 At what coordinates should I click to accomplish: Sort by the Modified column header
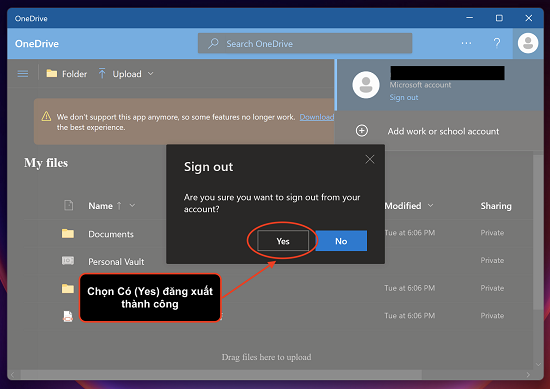click(x=403, y=206)
